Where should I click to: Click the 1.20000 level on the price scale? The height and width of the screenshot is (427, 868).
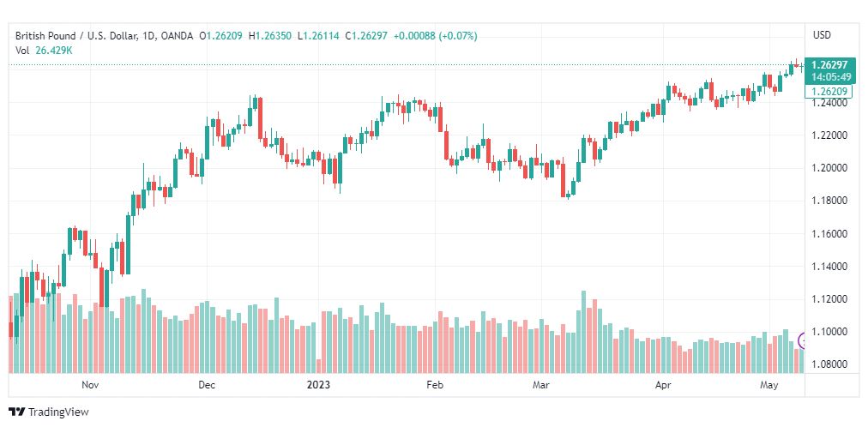(829, 168)
